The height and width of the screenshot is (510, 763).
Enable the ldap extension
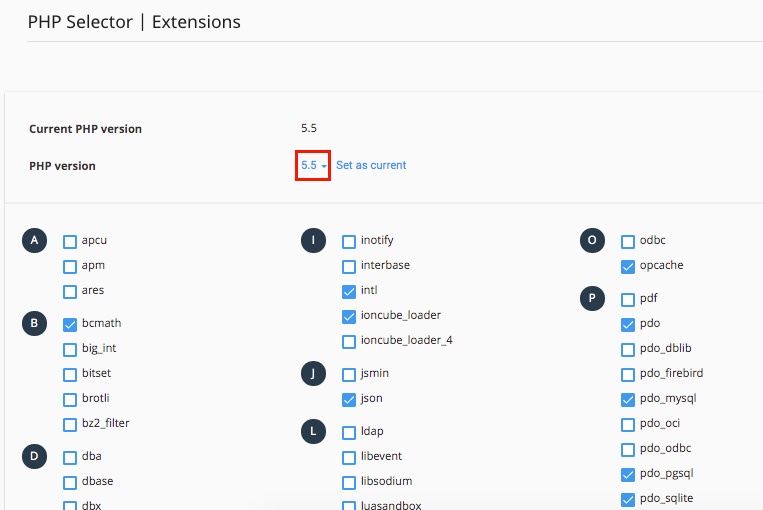[349, 433]
